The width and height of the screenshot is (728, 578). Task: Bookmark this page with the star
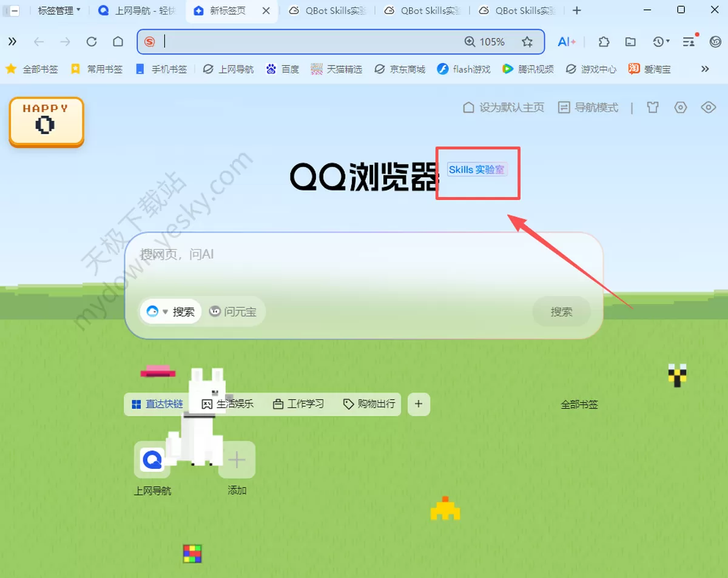[527, 42]
